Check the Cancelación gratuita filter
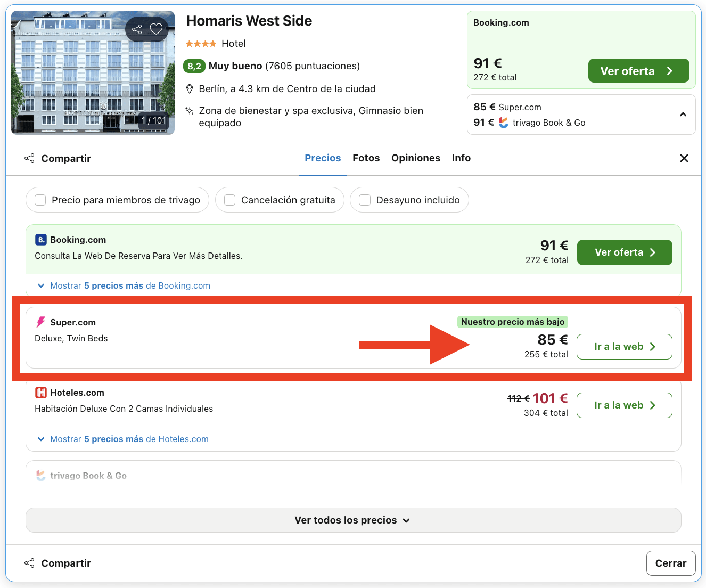The width and height of the screenshot is (706, 588). pyautogui.click(x=229, y=200)
